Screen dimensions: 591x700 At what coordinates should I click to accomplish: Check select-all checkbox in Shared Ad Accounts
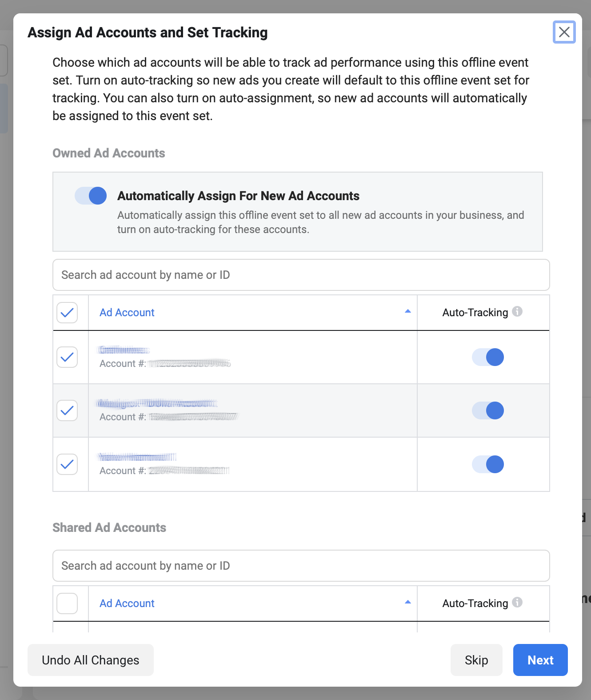(x=67, y=603)
